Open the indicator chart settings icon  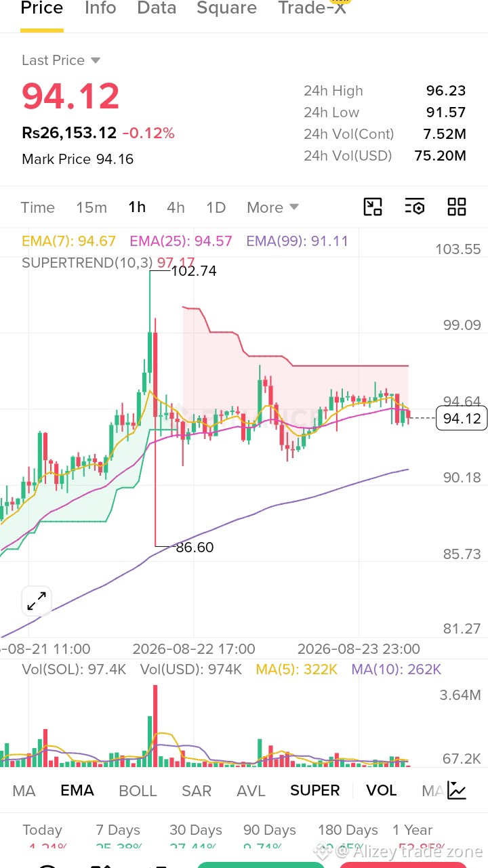coord(457,791)
